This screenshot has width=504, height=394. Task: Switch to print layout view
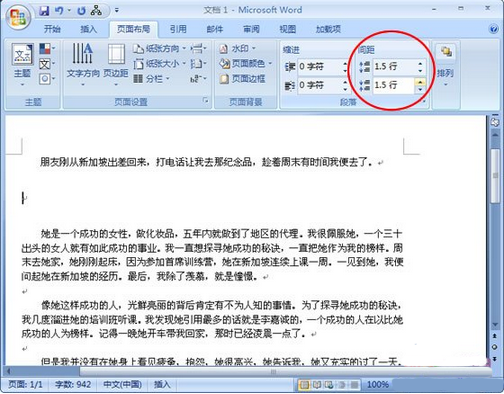pyautogui.click(x=304, y=385)
